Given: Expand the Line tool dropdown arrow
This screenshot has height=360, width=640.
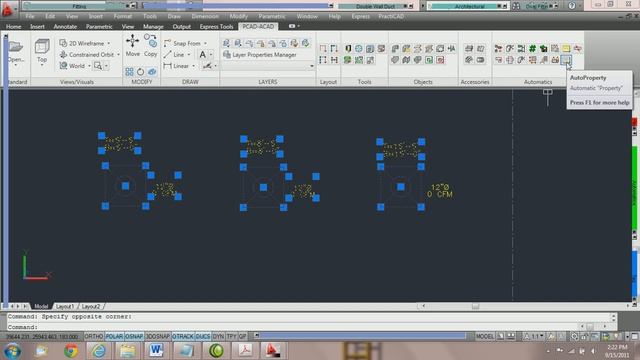Looking at the screenshot, I should click(189, 55).
